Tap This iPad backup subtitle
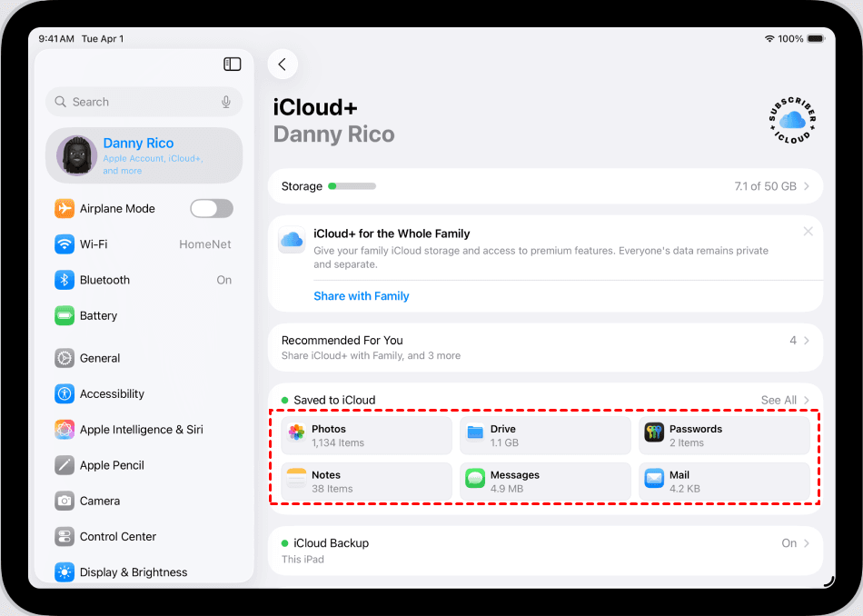 point(303,560)
